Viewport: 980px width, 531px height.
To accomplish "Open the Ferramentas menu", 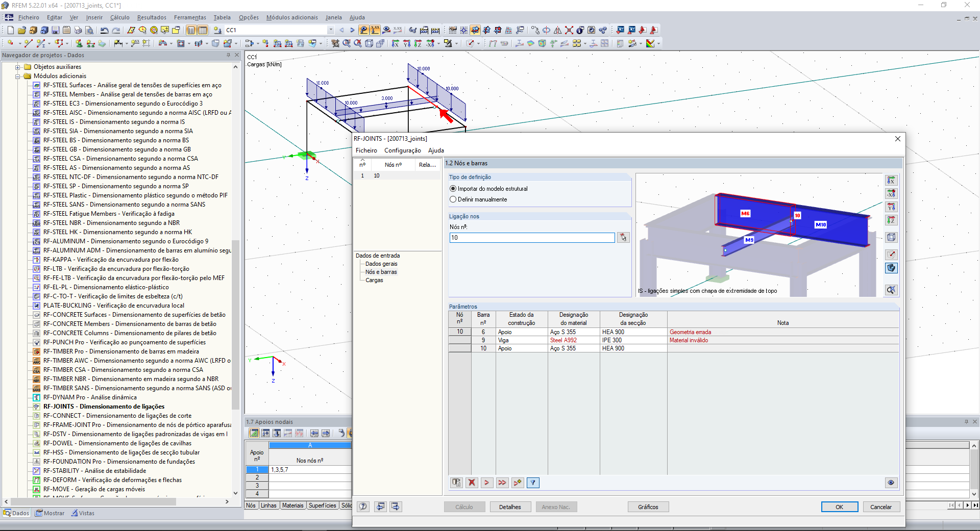I will point(190,17).
